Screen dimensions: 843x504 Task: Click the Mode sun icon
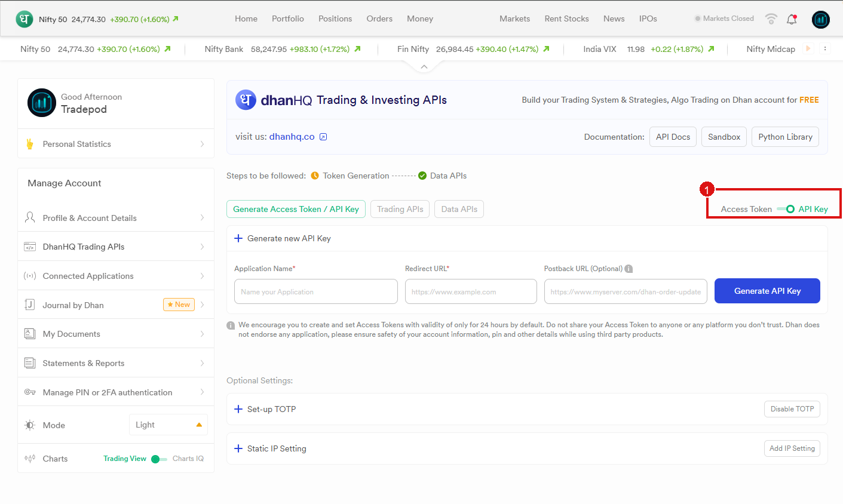(x=30, y=425)
